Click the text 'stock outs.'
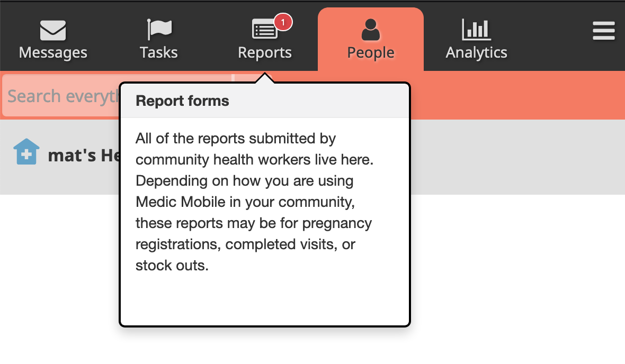 172,265
